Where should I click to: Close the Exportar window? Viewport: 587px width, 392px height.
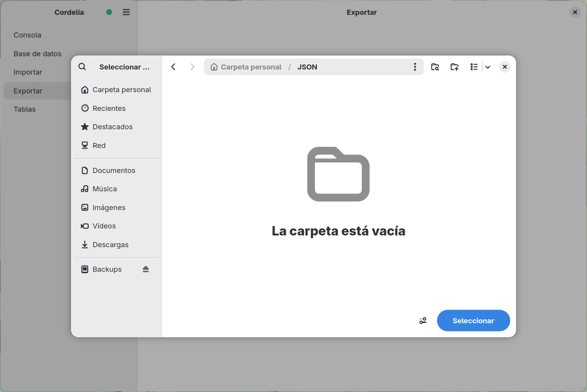coord(575,12)
